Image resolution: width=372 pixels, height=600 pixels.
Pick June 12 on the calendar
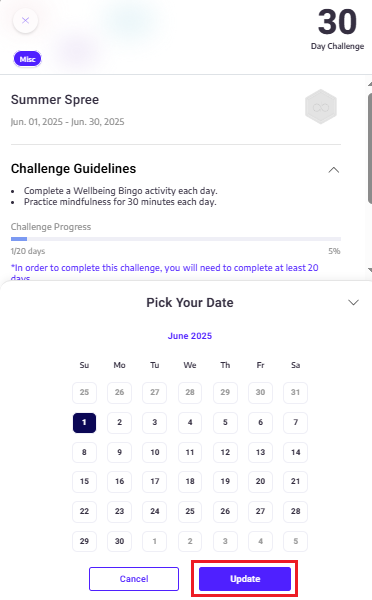pos(225,452)
